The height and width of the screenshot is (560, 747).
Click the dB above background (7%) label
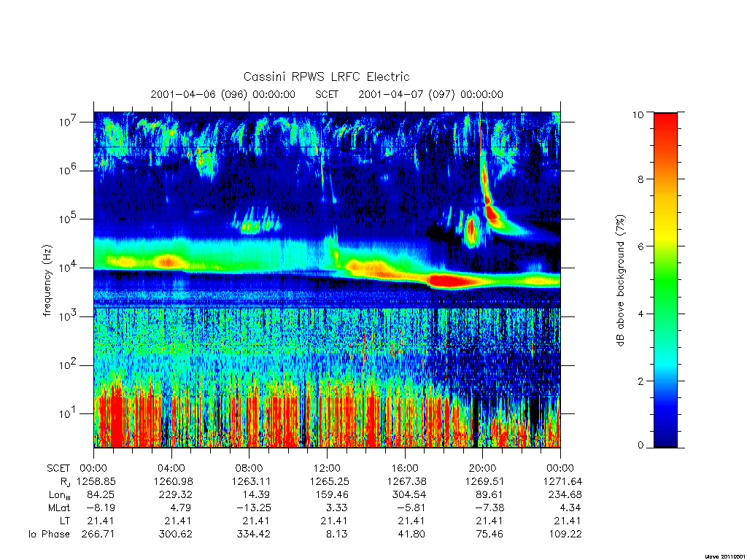pyautogui.click(x=620, y=281)
